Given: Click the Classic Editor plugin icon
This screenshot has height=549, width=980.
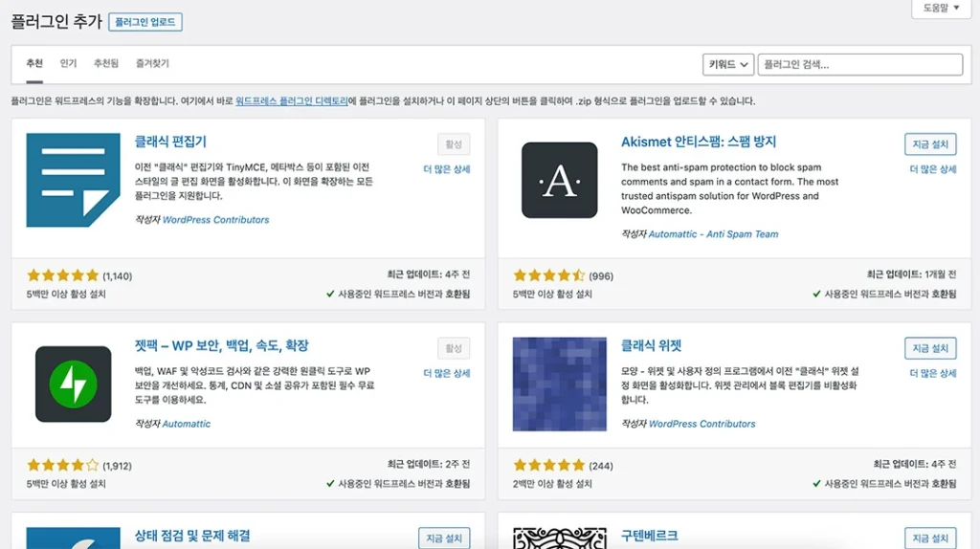Looking at the screenshot, I should click(73, 180).
